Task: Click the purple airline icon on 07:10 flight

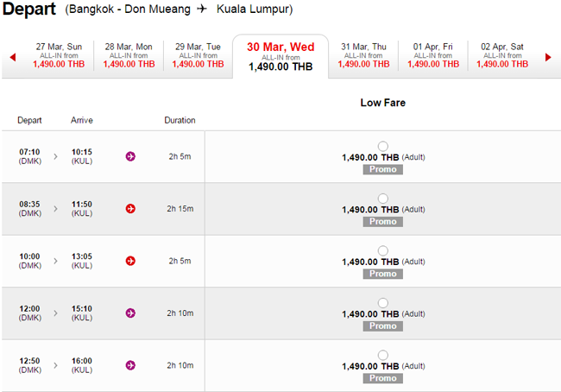Action: 130,156
